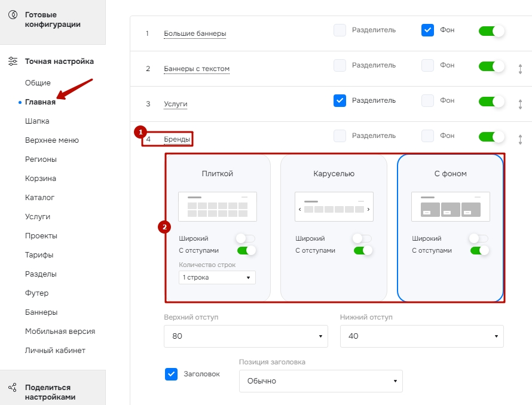
Task: Uncheck the Фон checkbox for Большие баннеры
Action: tap(427, 30)
